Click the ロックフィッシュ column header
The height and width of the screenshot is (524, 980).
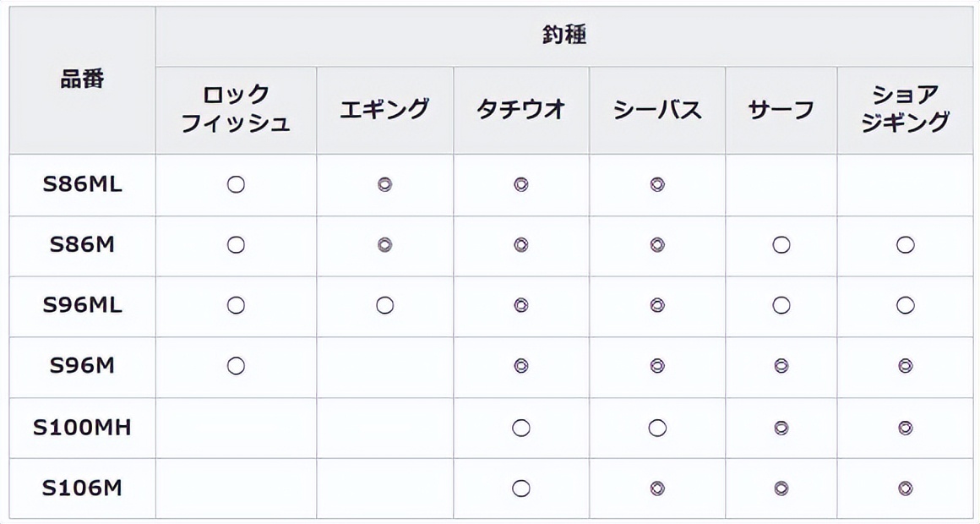[236, 109]
